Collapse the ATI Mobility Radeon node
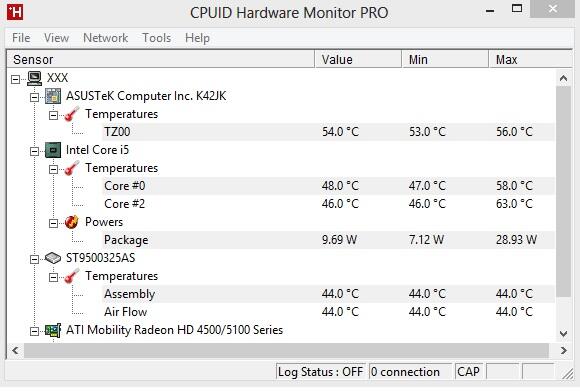Screen dimensions: 580x391 tap(34, 331)
